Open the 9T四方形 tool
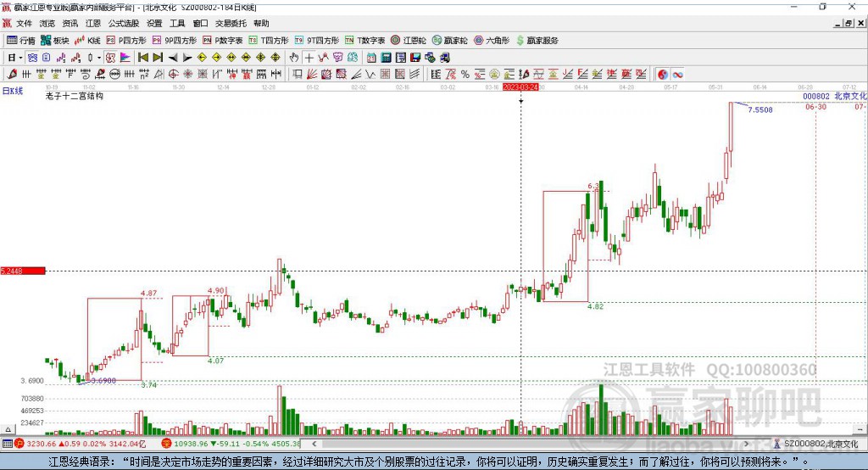This screenshot has width=868, height=470. (317, 41)
